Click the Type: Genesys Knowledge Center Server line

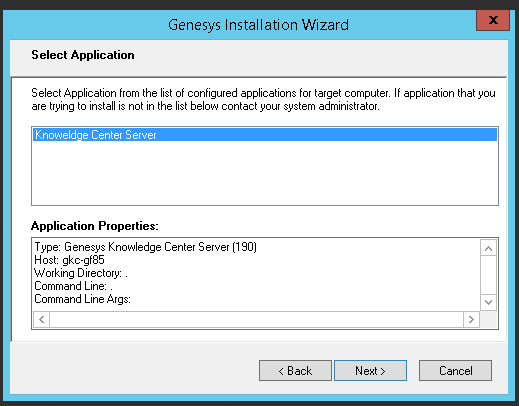pos(146,247)
